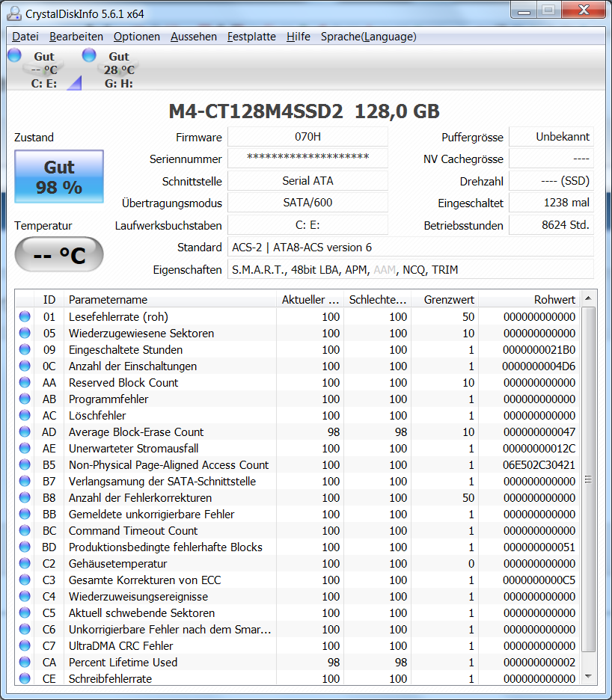Click status icon for Percent Lifetime Used
The width and height of the screenshot is (612, 700).
[25, 663]
